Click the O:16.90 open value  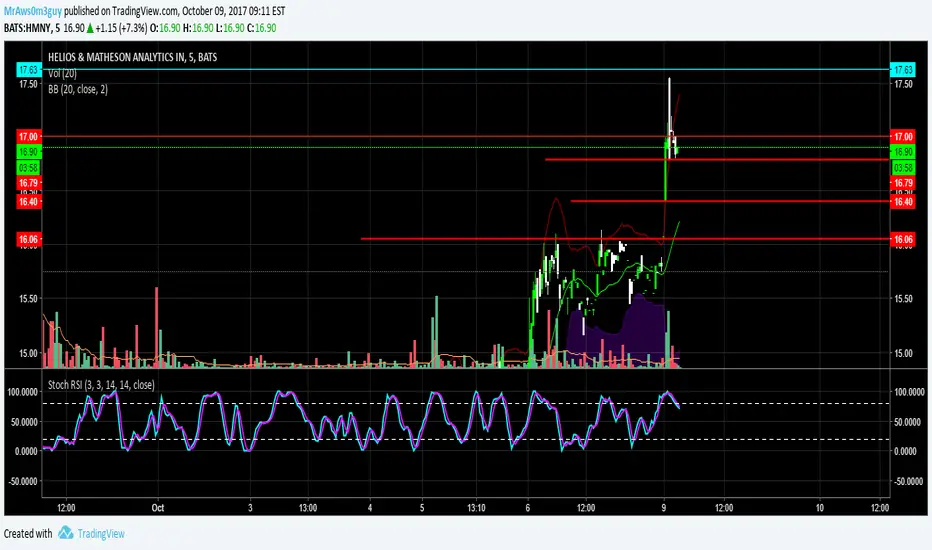[x=165, y=28]
